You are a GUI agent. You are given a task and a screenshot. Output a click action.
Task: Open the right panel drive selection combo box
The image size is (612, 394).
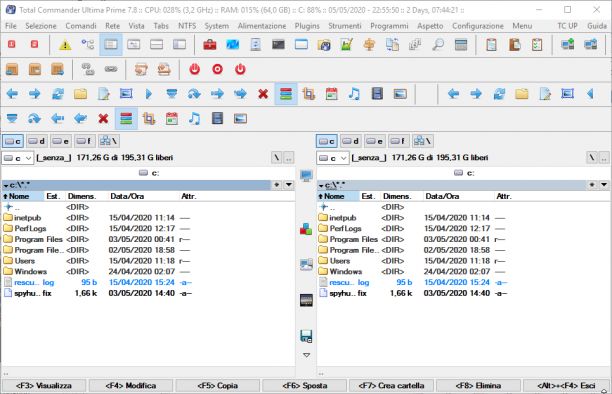[x=333, y=158]
